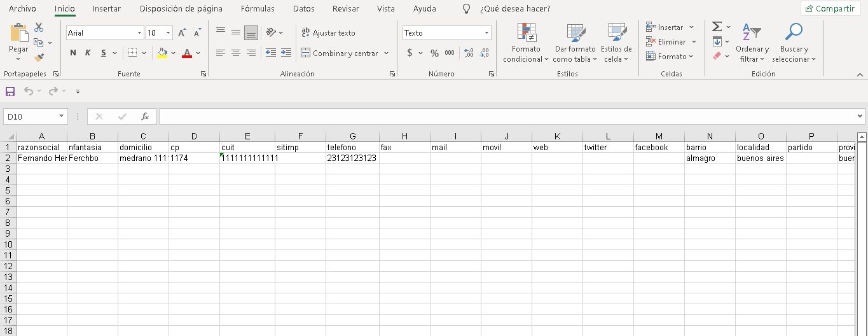Open the Texto number format dropdown
The image size is (868, 336).
pos(486,33)
